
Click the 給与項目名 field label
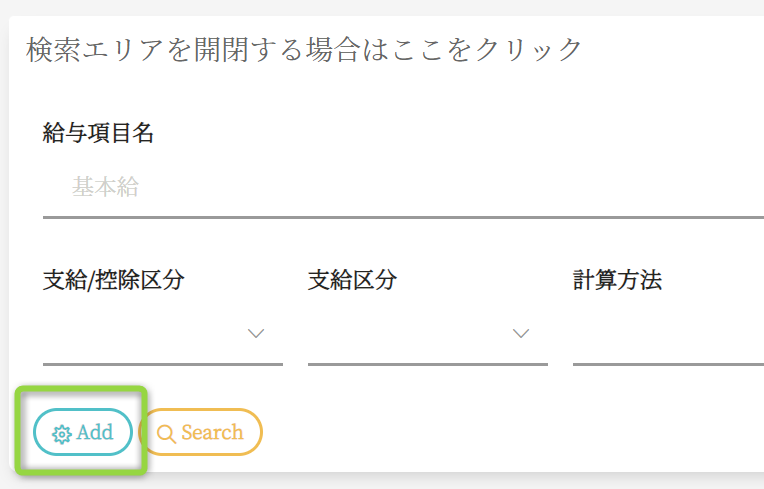[x=98, y=132]
